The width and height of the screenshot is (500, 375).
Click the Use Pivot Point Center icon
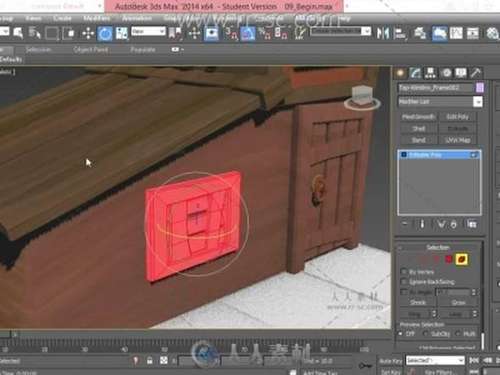pos(176,33)
